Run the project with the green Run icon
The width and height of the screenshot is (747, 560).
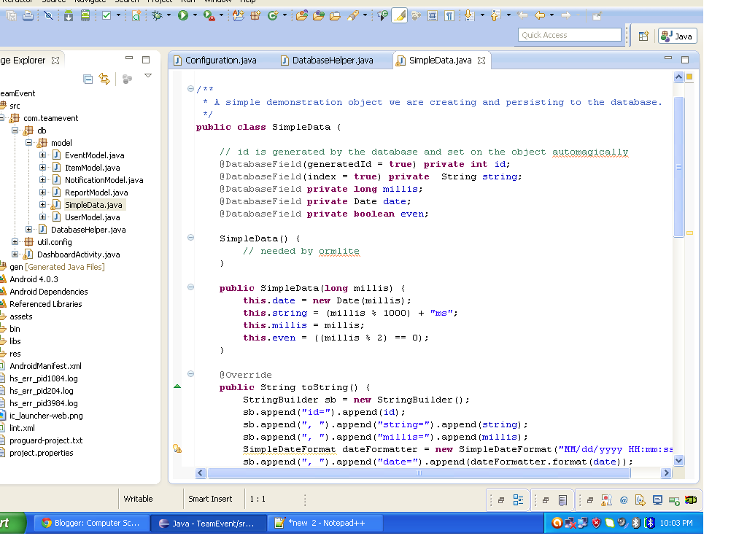[183, 16]
